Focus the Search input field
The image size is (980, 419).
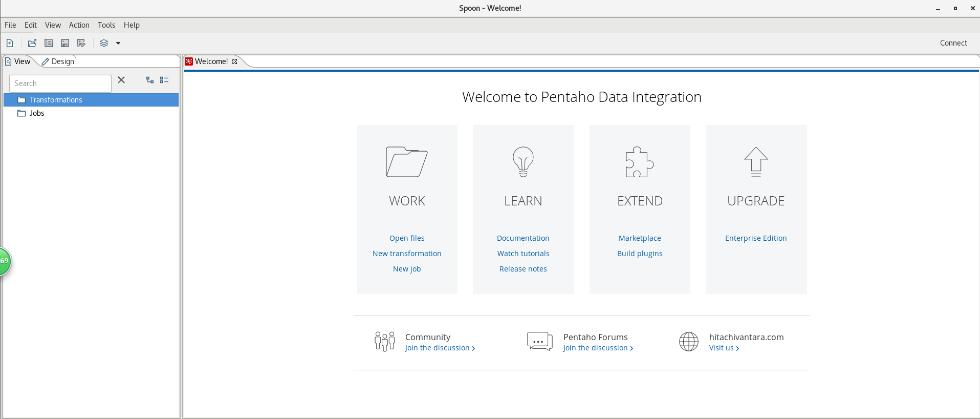tap(60, 83)
